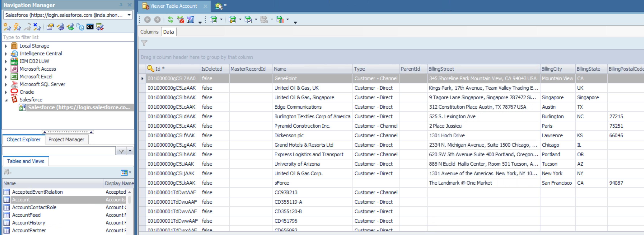Image resolution: width=644 pixels, height=235 pixels.
Task: Pin the Navigation Manager panel
Action: (121, 5)
